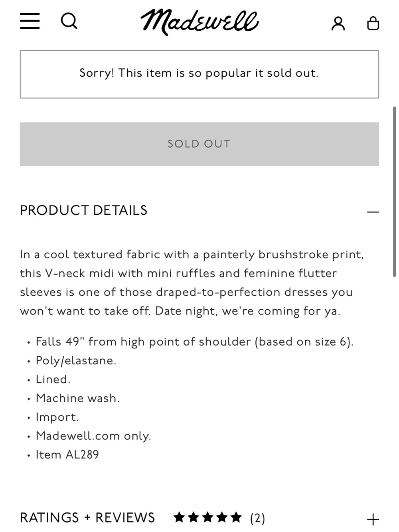Click the sold out notice box
The height and width of the screenshot is (532, 399).
(199, 74)
